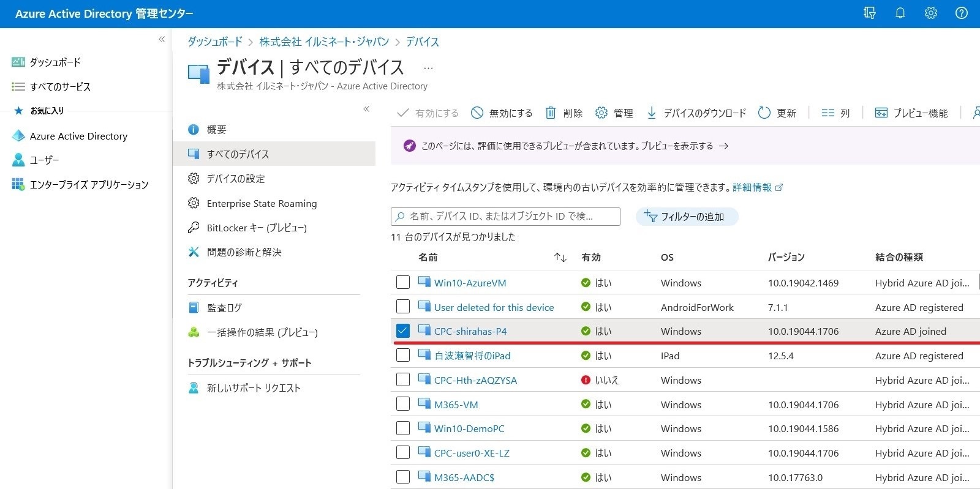The height and width of the screenshot is (489, 980).
Task: Click the 有効 column header
Action: point(591,257)
